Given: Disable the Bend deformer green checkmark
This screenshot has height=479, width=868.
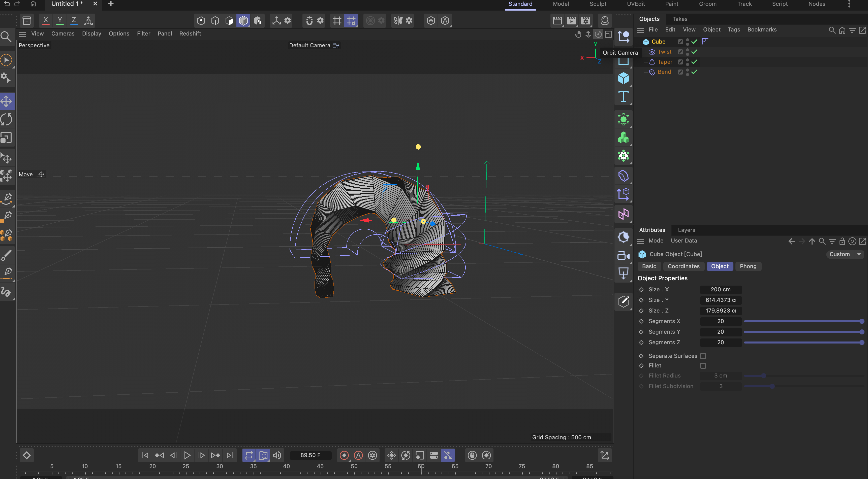Looking at the screenshot, I should point(694,72).
